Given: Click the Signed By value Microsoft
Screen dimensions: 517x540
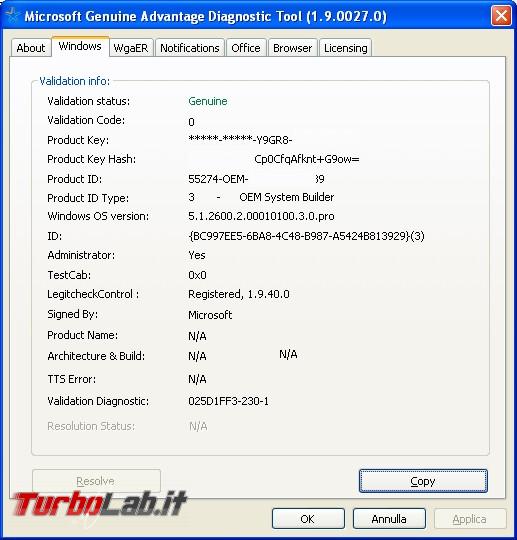Looking at the screenshot, I should point(210,315).
